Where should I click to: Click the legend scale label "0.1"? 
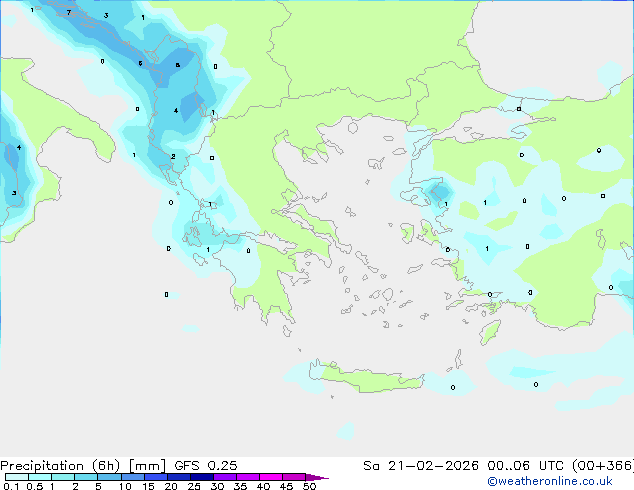pos(11,486)
